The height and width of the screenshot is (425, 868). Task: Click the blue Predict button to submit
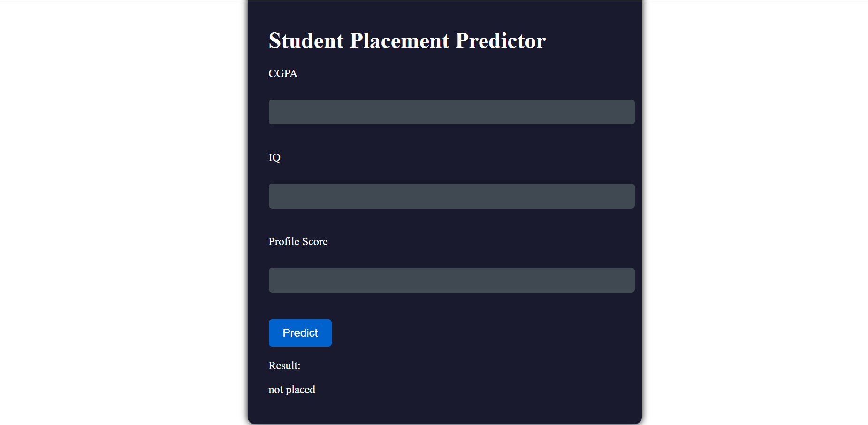pyautogui.click(x=300, y=332)
